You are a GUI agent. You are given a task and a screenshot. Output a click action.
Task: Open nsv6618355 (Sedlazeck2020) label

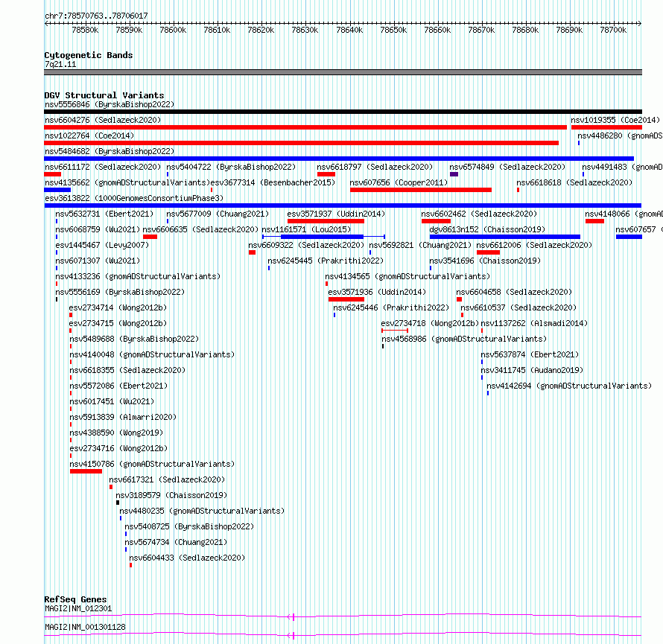(x=127, y=370)
